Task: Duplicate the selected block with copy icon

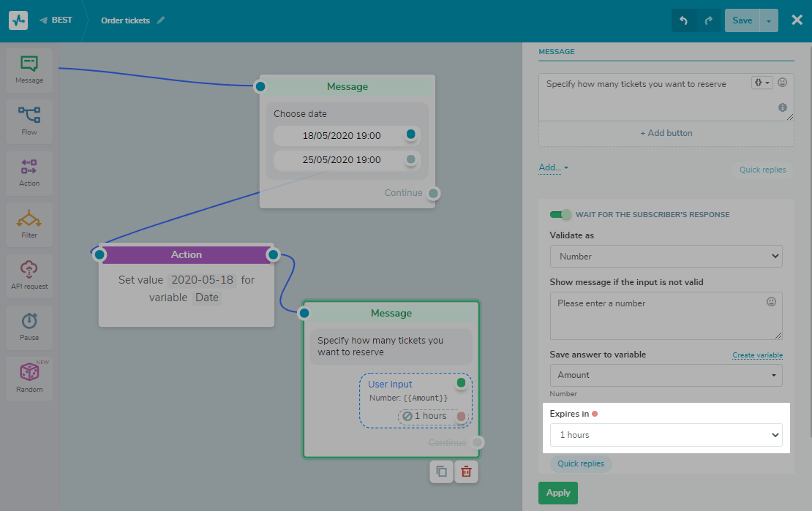Action: point(441,472)
